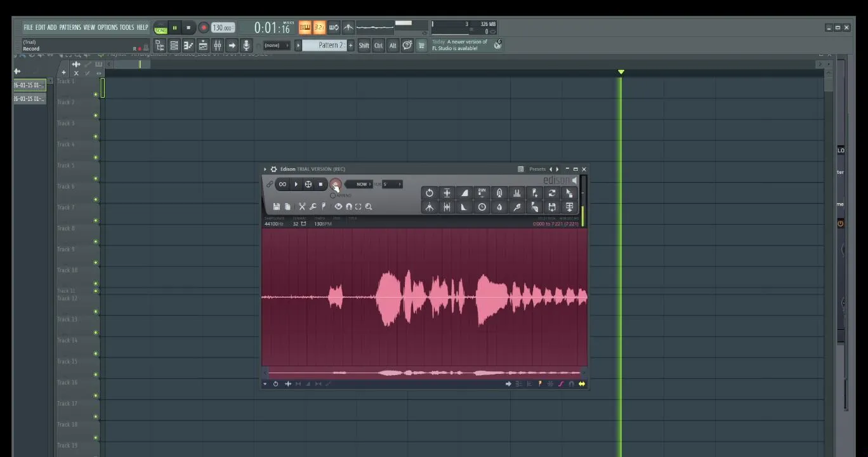Image resolution: width=868 pixels, height=457 pixels.
Task: Add new pattern with plus button
Action: pos(350,45)
